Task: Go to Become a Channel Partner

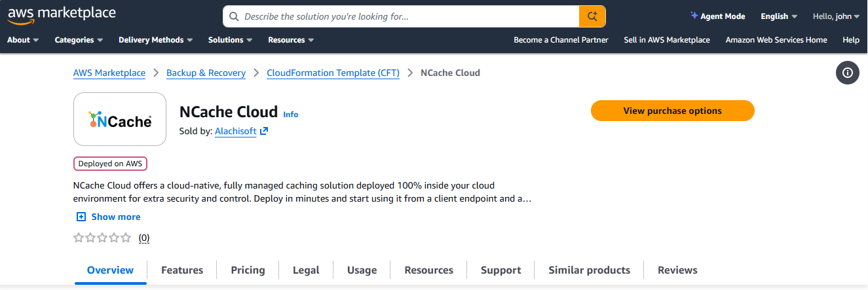Action: (x=561, y=40)
